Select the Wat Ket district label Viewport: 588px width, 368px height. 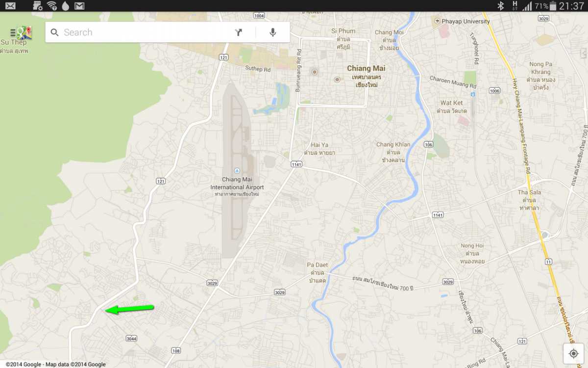pyautogui.click(x=451, y=103)
